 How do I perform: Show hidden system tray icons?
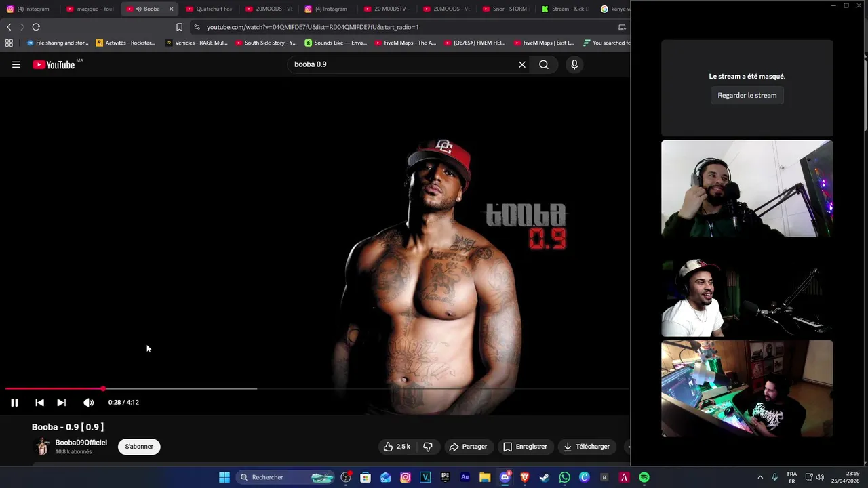click(x=760, y=477)
